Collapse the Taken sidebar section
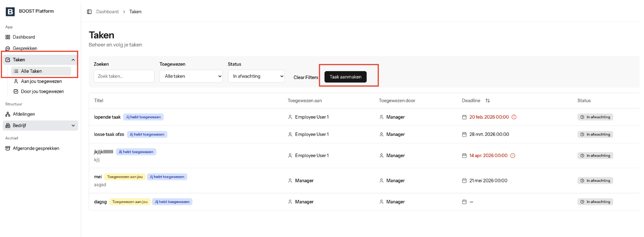The image size is (644, 237). (x=73, y=60)
